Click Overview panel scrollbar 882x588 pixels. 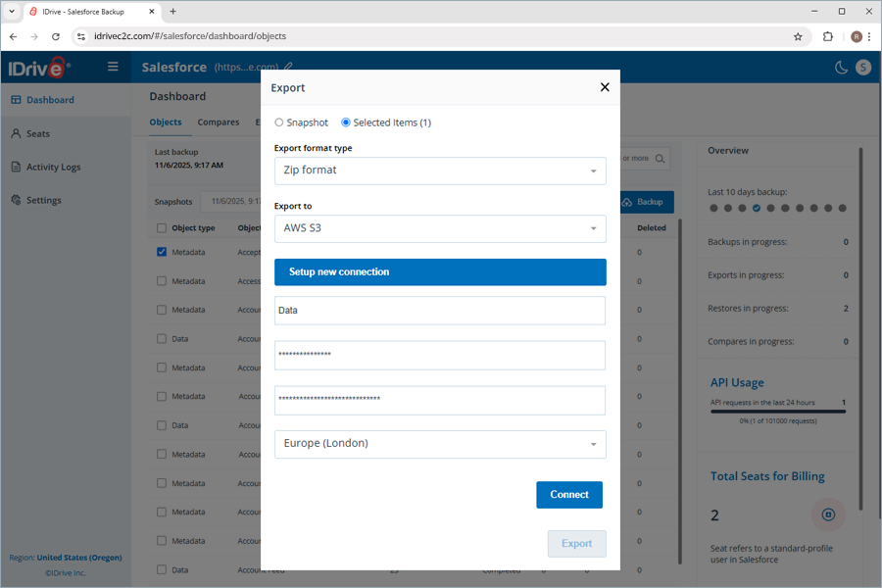[860, 329]
